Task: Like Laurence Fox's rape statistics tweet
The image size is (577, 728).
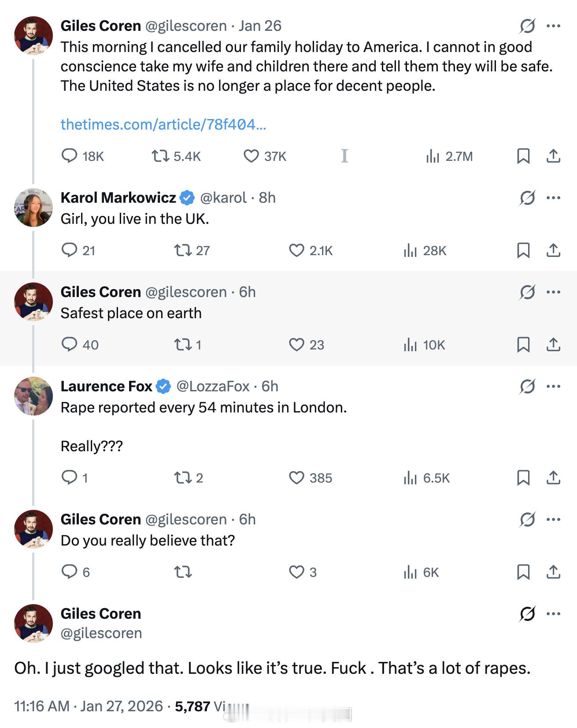Action: coord(296,478)
